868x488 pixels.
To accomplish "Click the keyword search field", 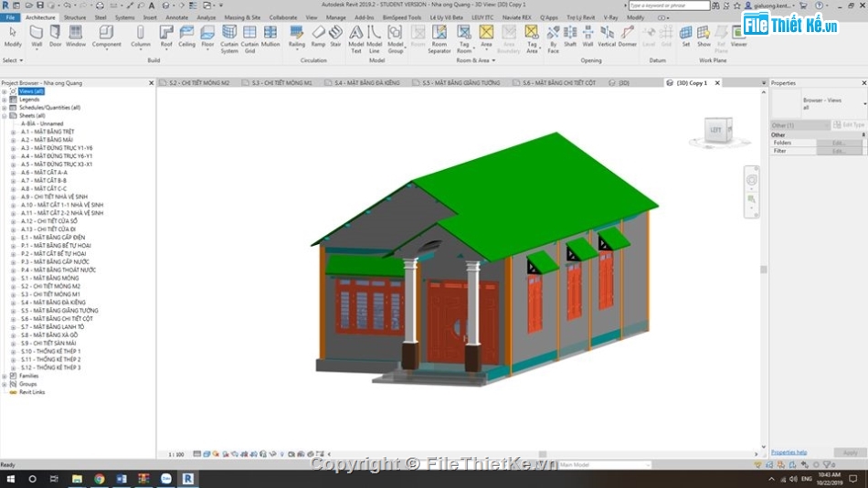I will pyautogui.click(x=669, y=5).
